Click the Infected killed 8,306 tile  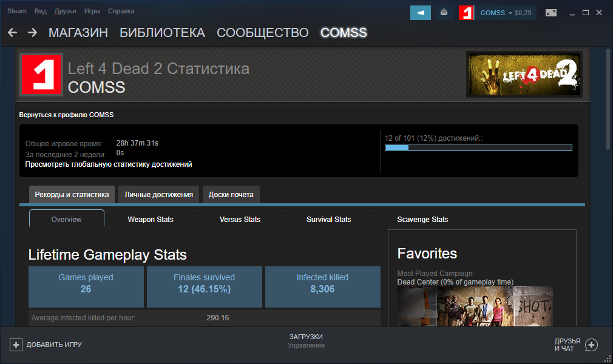pos(322,287)
